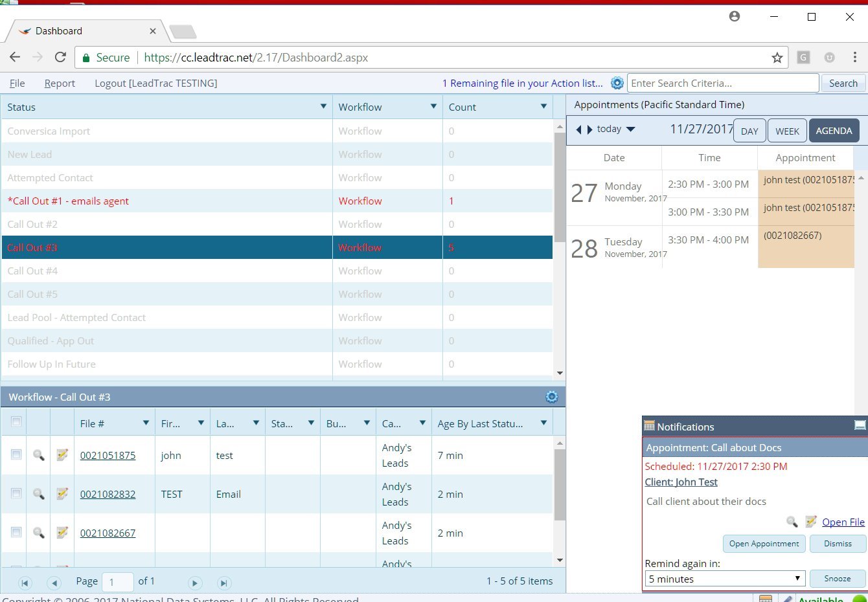This screenshot has width=868, height=602.
Task: Click the previous date arrow in Appointments
Action: point(578,129)
